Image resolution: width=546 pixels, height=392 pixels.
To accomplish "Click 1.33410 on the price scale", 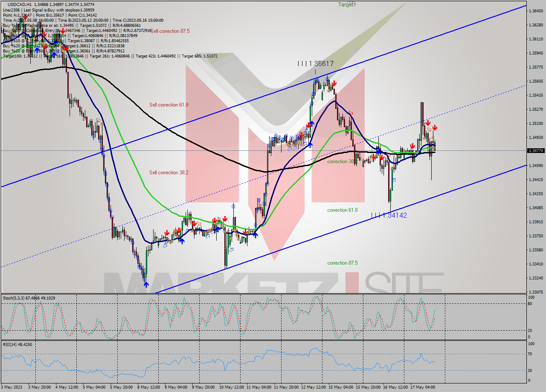I will pyautogui.click(x=536, y=264).
